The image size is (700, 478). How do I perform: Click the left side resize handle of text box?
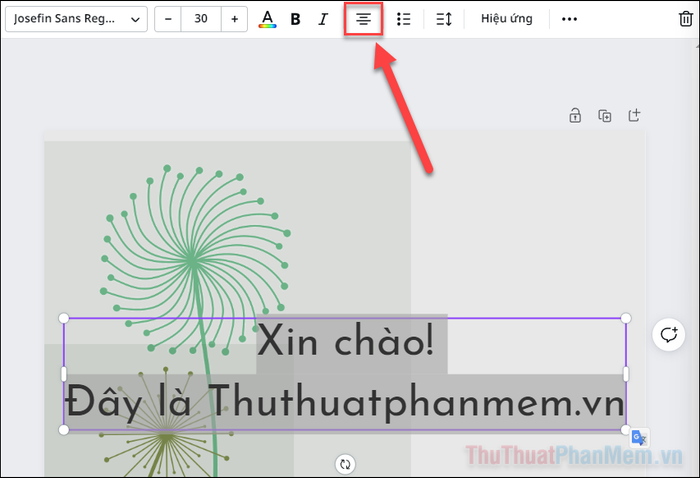click(63, 374)
